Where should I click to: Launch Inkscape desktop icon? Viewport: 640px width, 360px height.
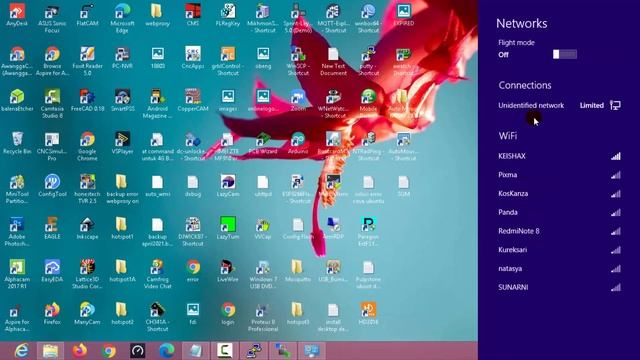87,228
